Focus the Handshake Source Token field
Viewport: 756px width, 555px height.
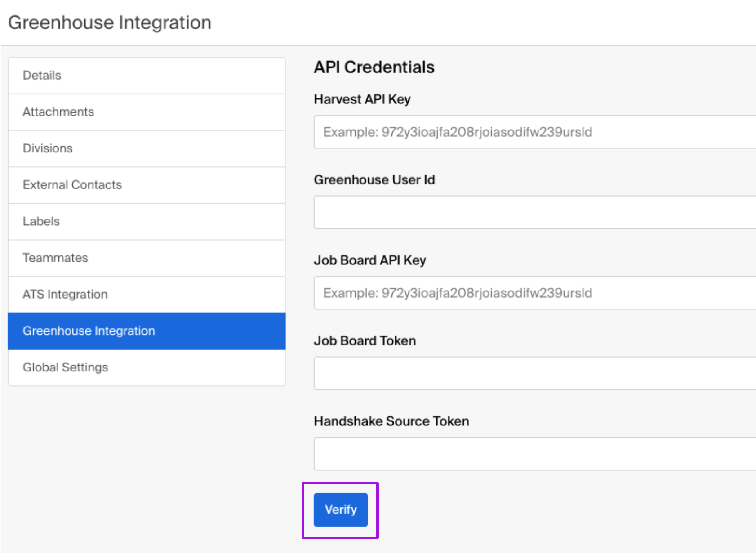[535, 454]
